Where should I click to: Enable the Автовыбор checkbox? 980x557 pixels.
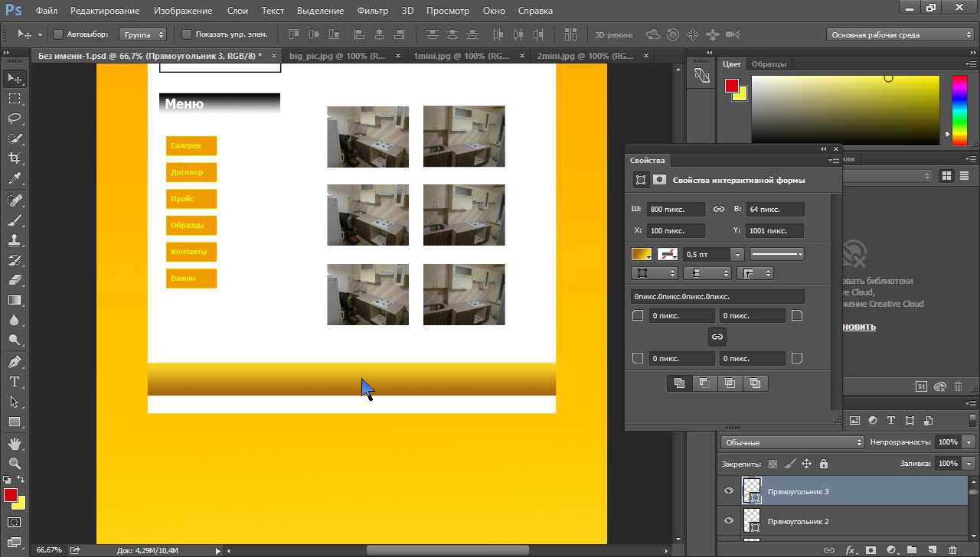(x=58, y=34)
